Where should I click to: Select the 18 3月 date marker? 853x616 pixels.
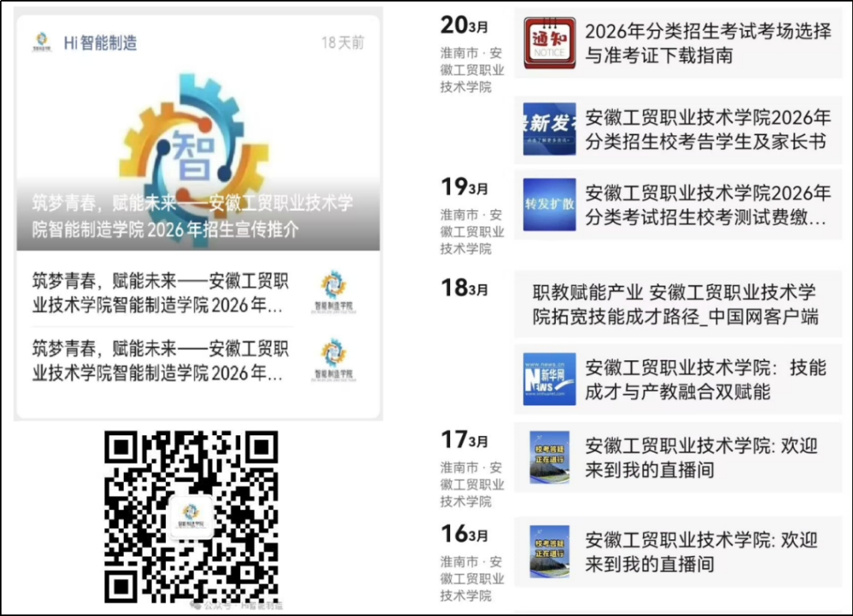464,288
